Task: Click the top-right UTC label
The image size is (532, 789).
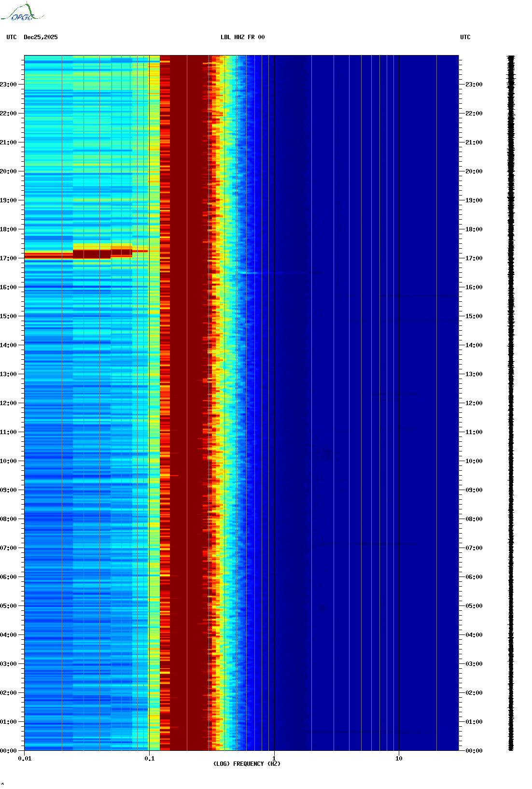Action: click(465, 37)
